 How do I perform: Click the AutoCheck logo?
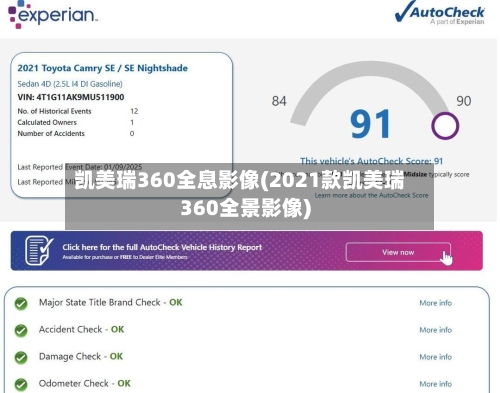440,13
